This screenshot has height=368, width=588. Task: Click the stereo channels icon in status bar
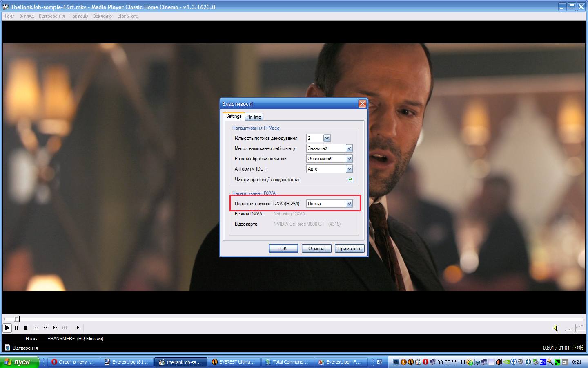[579, 348]
